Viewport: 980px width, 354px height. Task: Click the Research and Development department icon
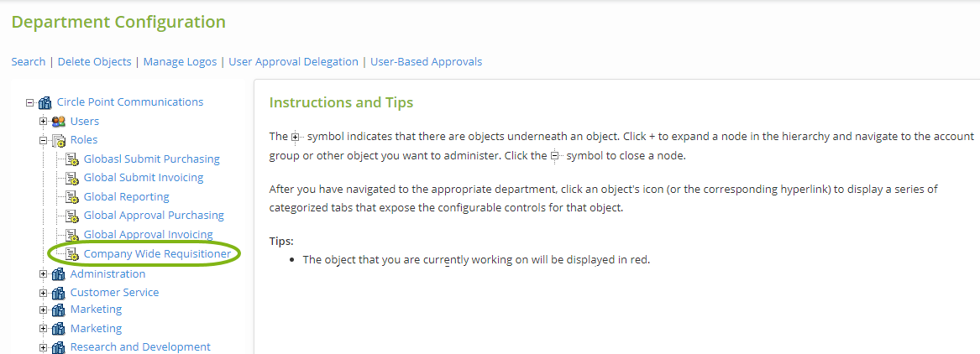[x=58, y=347]
